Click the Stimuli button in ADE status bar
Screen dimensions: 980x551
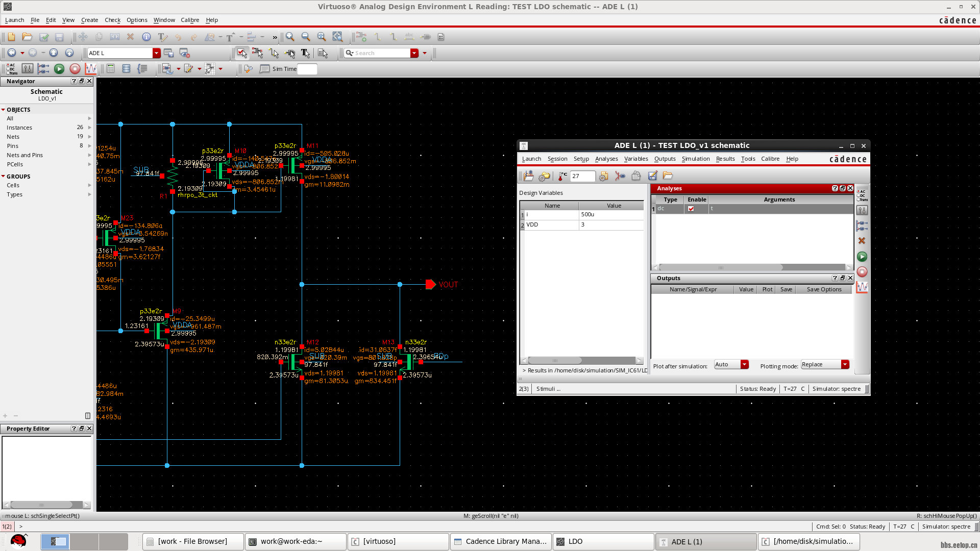pyautogui.click(x=548, y=389)
